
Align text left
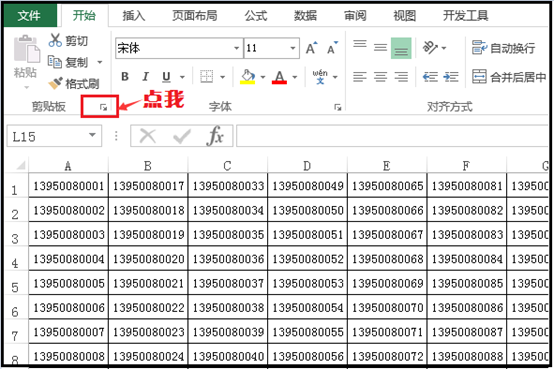[x=360, y=77]
